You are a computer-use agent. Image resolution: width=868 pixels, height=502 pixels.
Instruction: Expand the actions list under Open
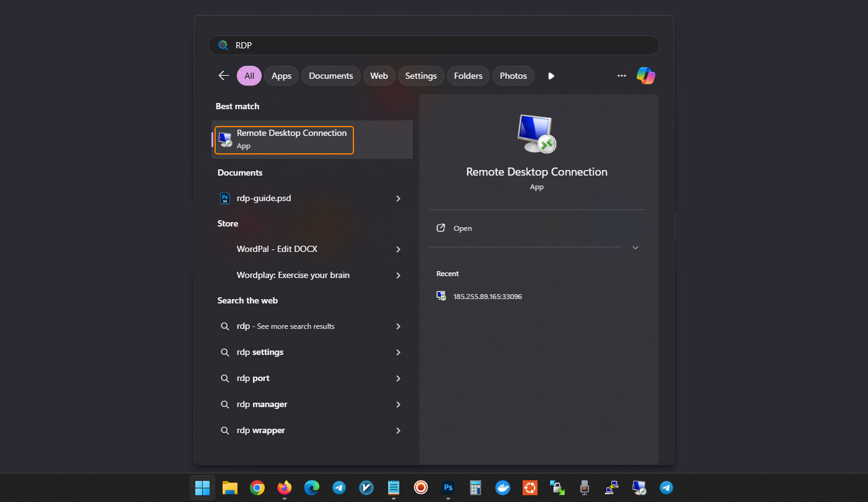coord(635,248)
